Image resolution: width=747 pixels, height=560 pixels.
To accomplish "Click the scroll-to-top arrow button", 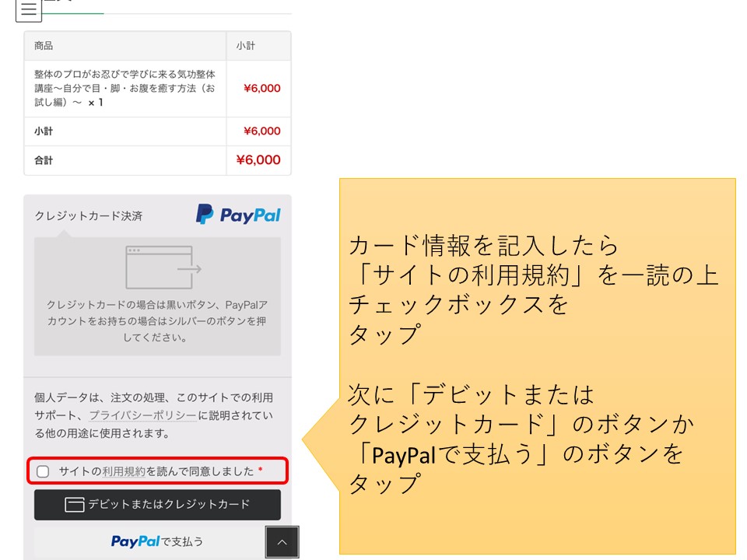I will 282,542.
